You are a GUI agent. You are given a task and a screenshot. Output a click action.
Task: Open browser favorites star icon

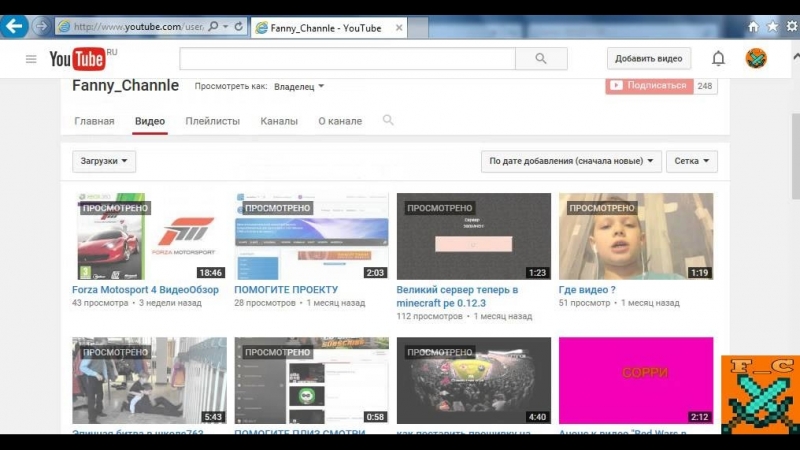772,27
